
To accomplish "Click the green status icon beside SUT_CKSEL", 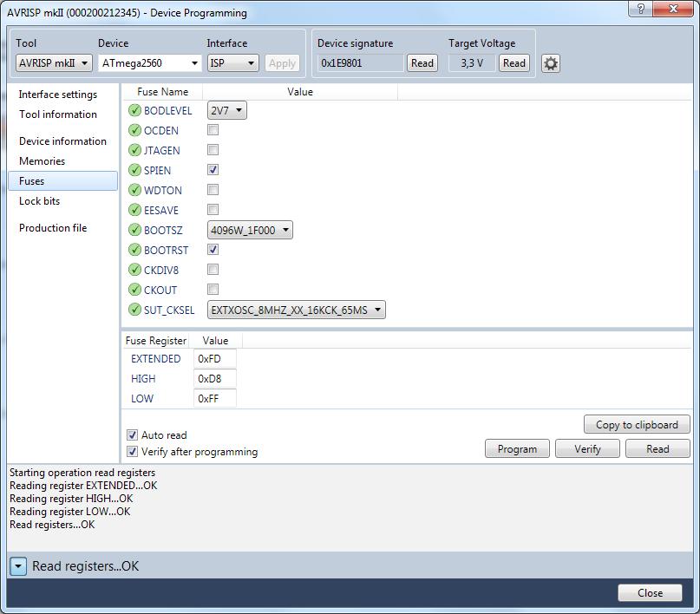I will [x=134, y=310].
